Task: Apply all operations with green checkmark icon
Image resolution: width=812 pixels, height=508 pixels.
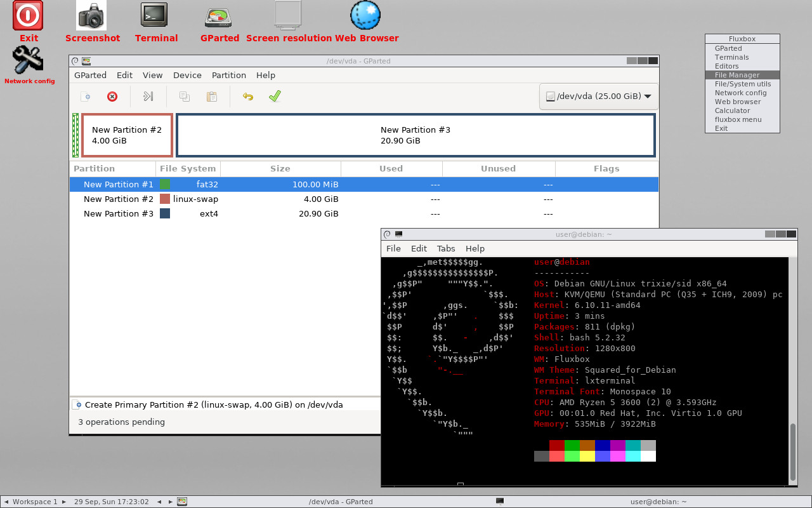Action: point(275,97)
